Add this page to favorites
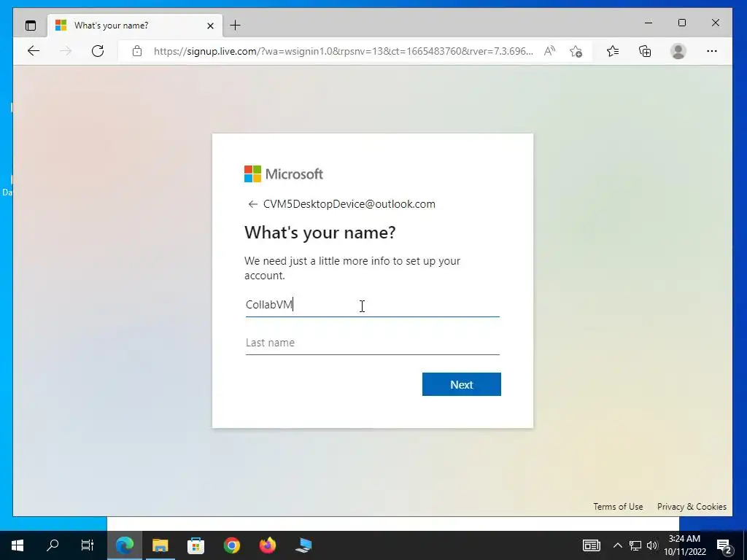Screen dimensions: 747x560 (x=576, y=51)
